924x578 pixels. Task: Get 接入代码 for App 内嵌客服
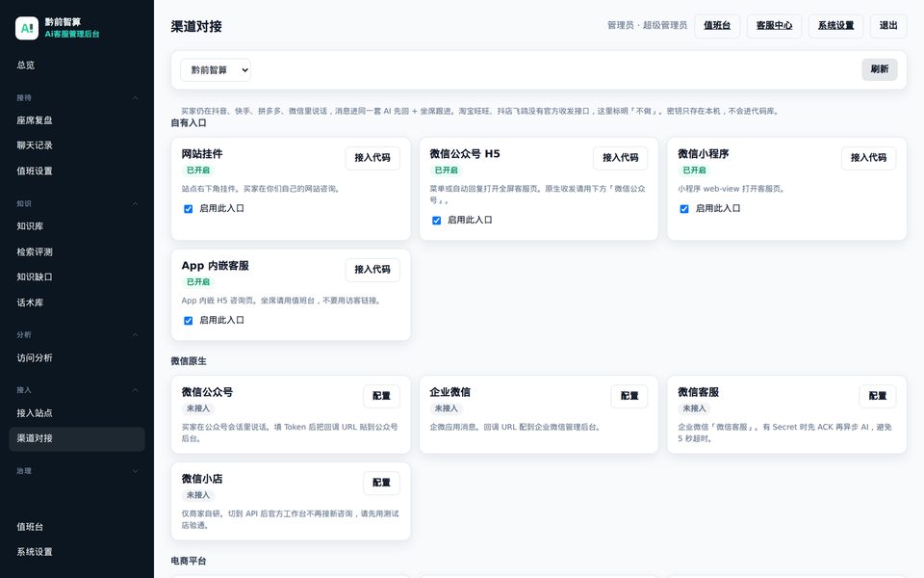[x=372, y=270]
